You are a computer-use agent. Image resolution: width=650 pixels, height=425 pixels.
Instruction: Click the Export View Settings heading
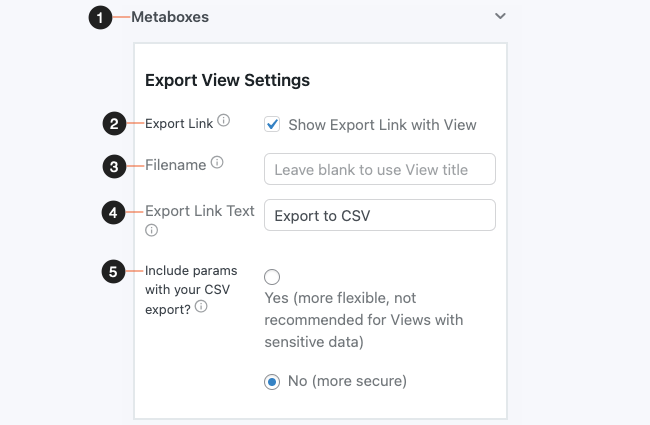coord(227,80)
